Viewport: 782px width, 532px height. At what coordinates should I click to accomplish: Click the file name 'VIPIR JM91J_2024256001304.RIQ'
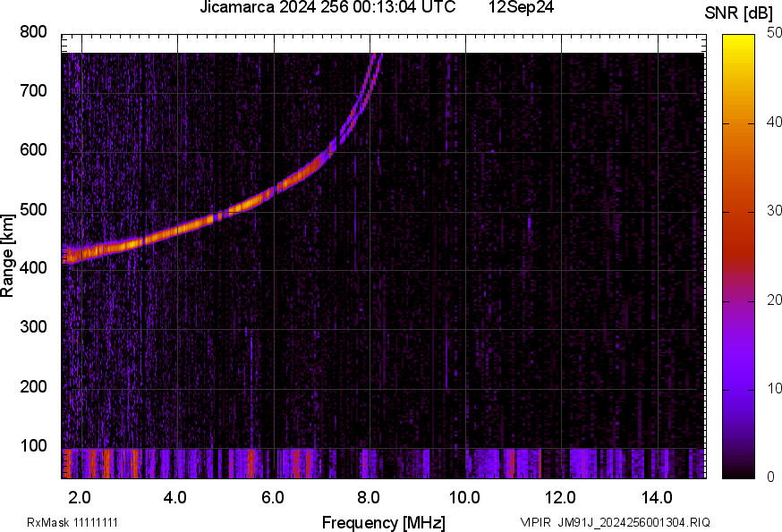(x=615, y=522)
